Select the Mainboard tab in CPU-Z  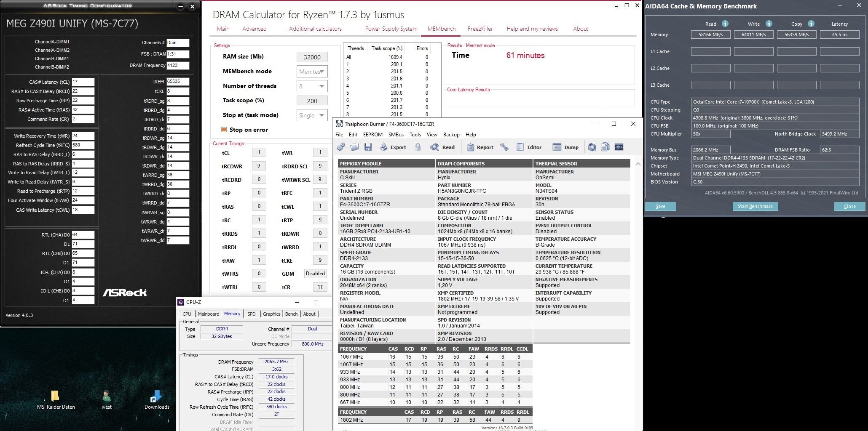(x=209, y=314)
